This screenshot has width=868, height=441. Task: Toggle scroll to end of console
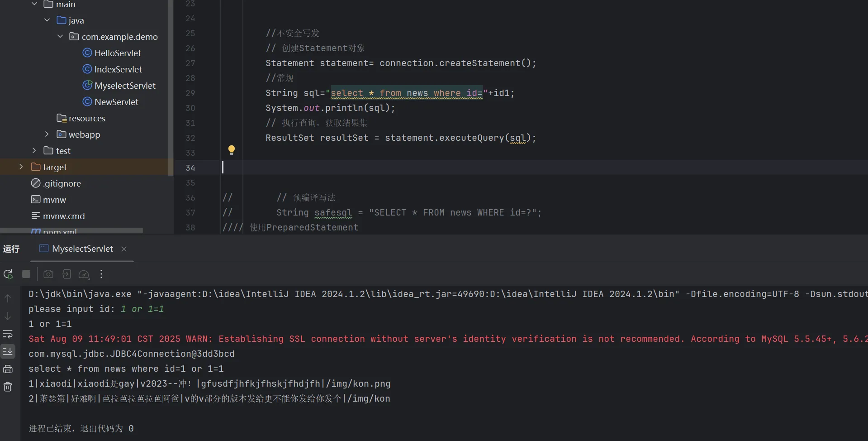(x=8, y=351)
